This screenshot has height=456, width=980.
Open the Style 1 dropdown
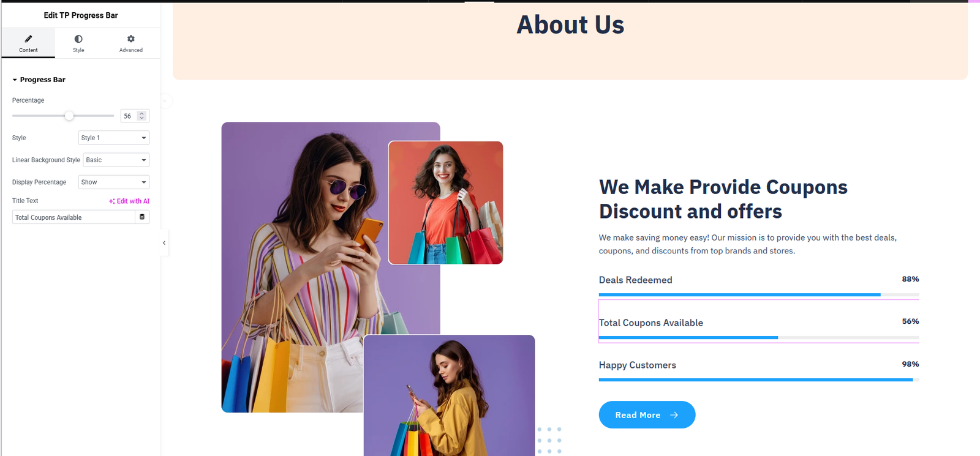point(114,138)
